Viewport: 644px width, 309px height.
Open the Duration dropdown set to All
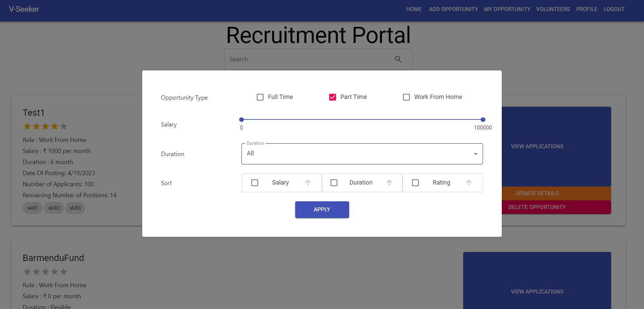pyautogui.click(x=362, y=154)
